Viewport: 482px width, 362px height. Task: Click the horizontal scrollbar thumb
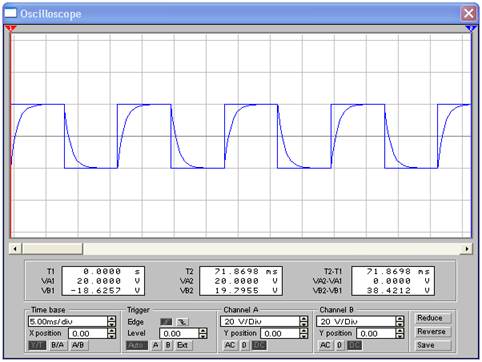(52, 249)
